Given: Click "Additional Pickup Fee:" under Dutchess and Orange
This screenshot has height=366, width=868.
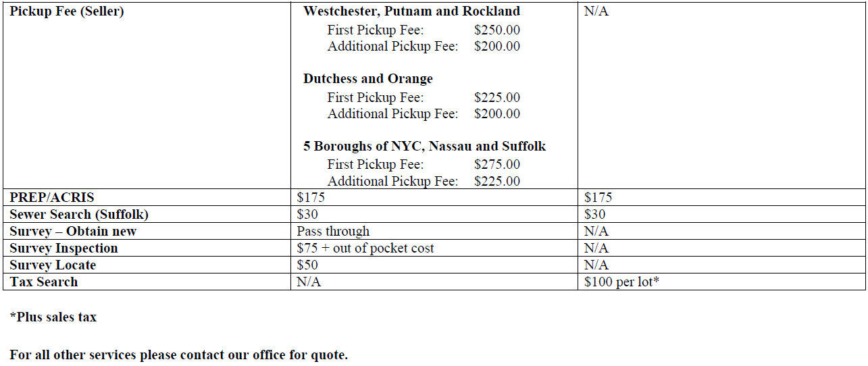Looking at the screenshot, I should pos(392,113).
